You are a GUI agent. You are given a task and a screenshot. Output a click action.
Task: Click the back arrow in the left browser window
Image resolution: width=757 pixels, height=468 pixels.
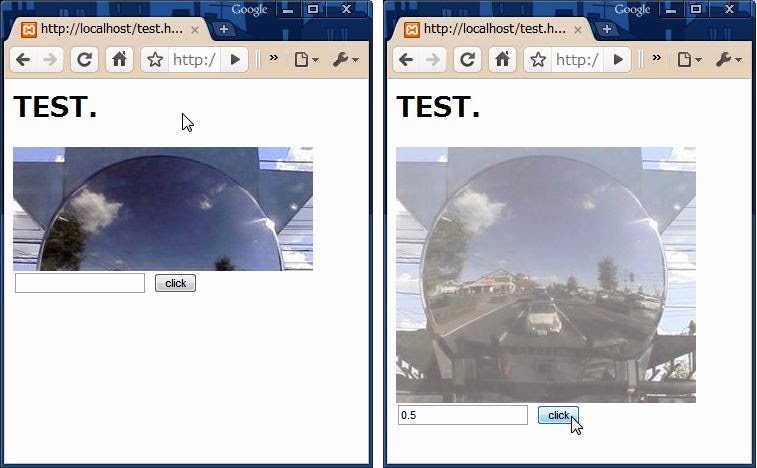pyautogui.click(x=23, y=60)
